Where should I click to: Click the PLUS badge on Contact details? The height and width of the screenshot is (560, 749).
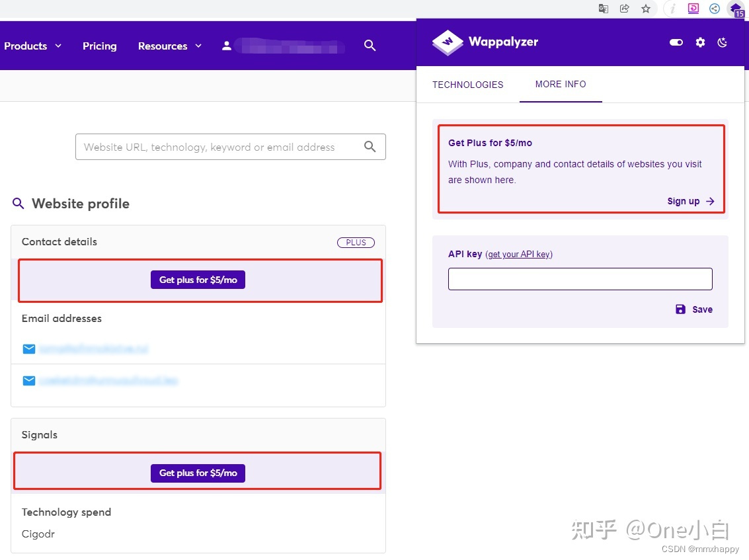click(x=356, y=242)
